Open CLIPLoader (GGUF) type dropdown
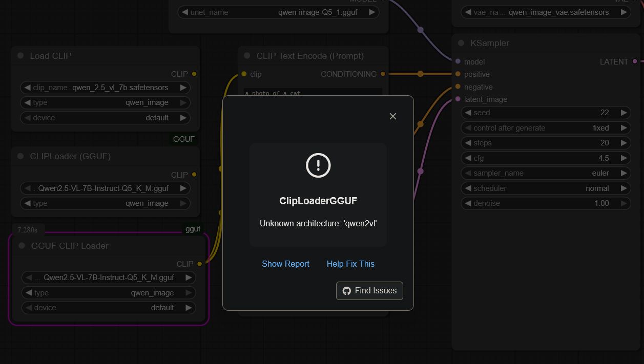This screenshot has height=364, width=644. click(105, 203)
